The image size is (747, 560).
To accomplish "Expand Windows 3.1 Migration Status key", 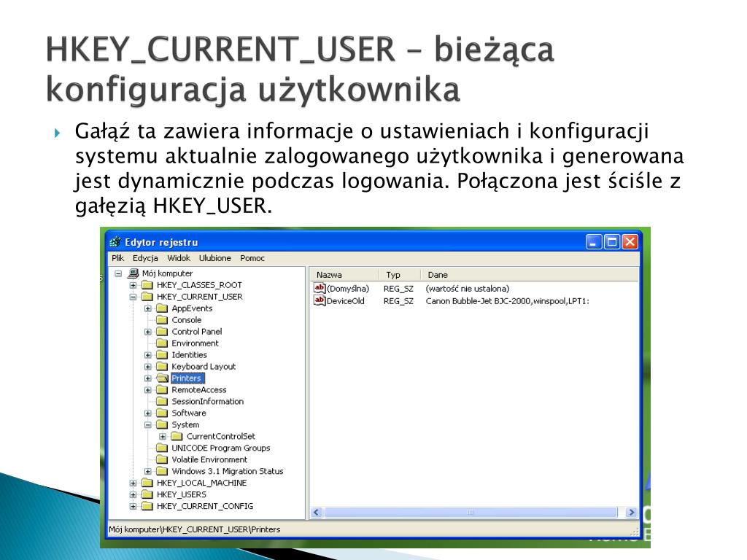I will 147,472.
